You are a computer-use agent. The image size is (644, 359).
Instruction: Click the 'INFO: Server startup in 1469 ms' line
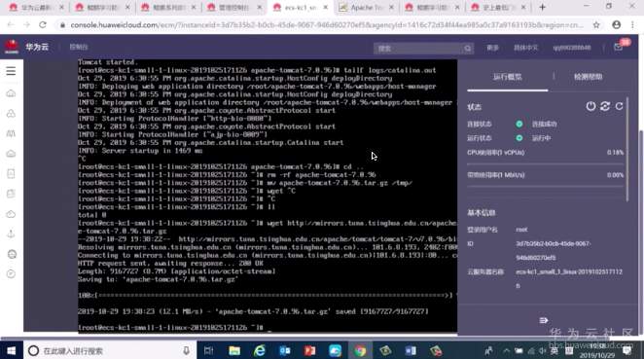click(140, 151)
